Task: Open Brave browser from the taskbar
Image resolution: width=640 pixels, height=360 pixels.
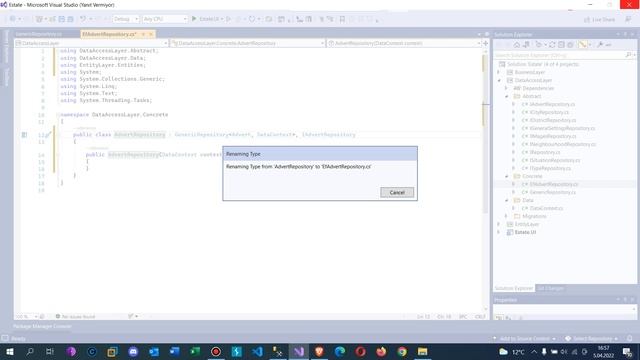Action: 319,351
